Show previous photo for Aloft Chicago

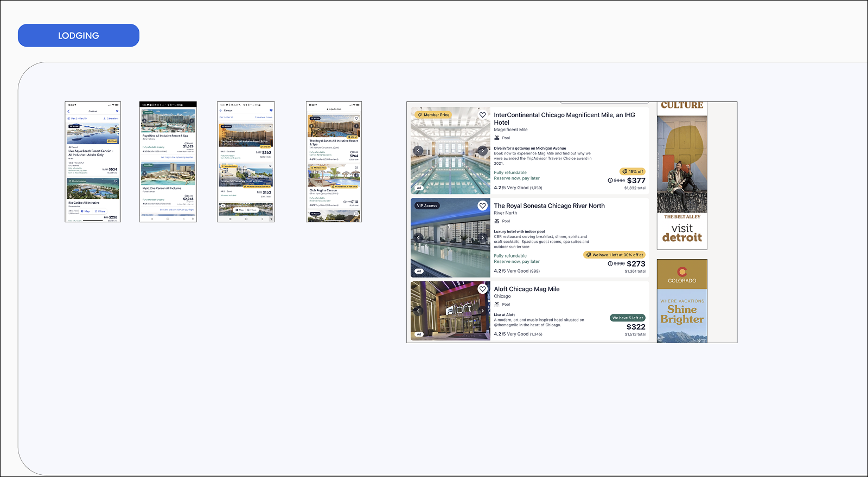point(418,311)
